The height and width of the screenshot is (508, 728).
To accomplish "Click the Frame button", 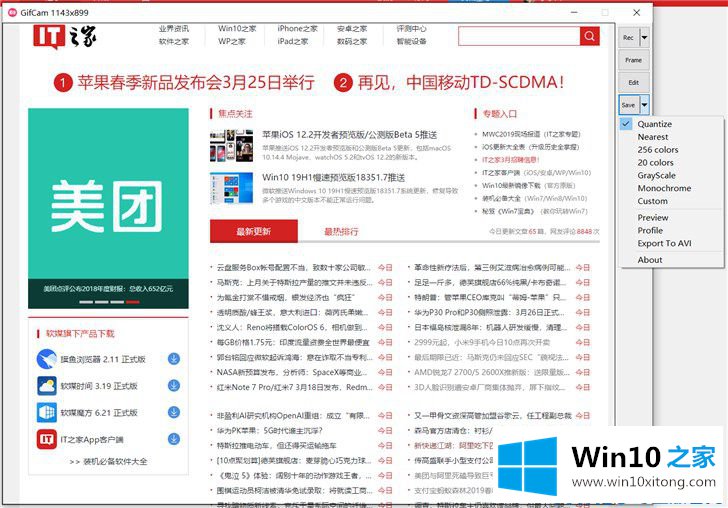I will pyautogui.click(x=633, y=60).
